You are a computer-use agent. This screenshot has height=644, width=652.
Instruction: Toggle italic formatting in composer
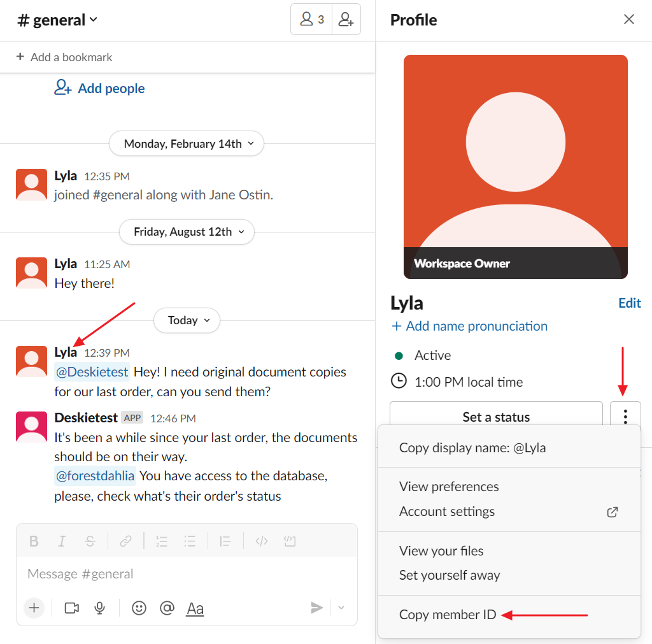62,541
